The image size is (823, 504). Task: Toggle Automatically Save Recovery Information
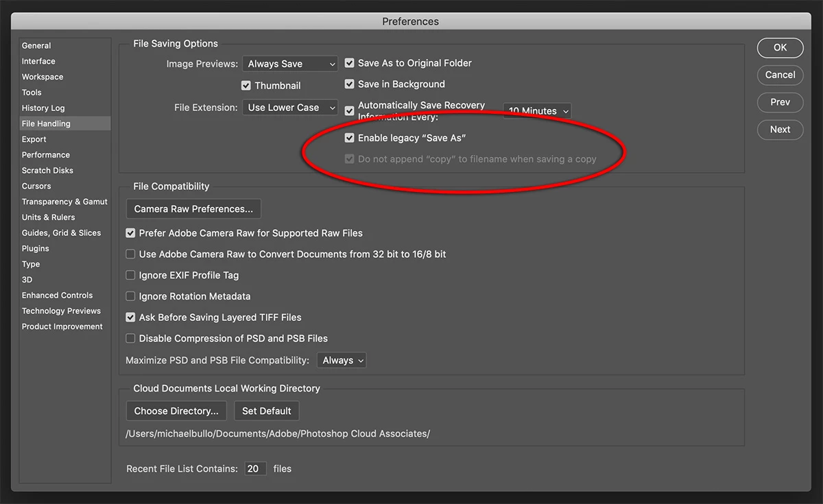tap(350, 110)
